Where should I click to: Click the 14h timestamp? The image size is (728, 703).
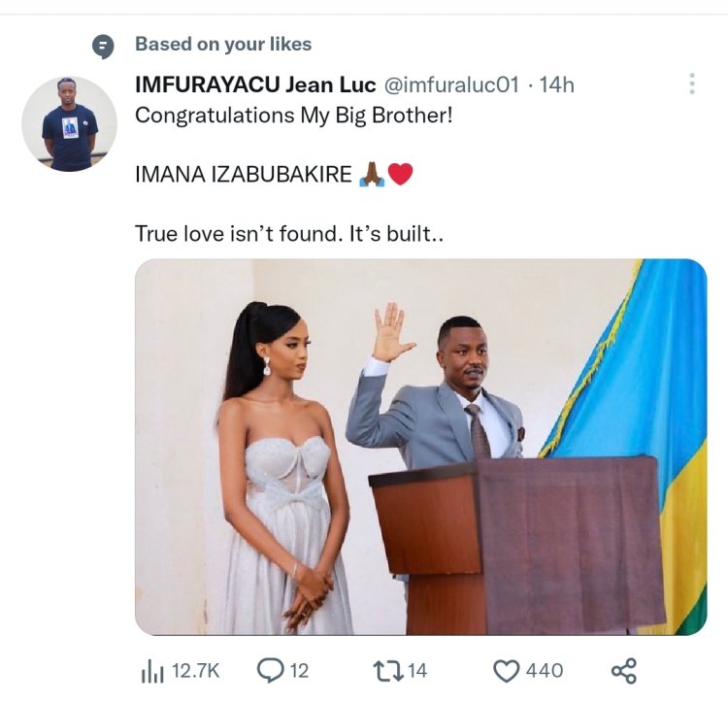pos(557,85)
